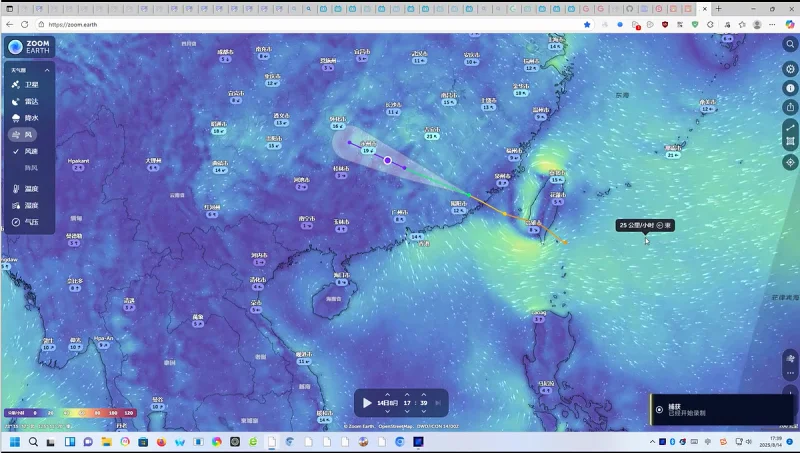Select the 风速 wind speed option
800x453 pixels.
pyautogui.click(x=30, y=151)
